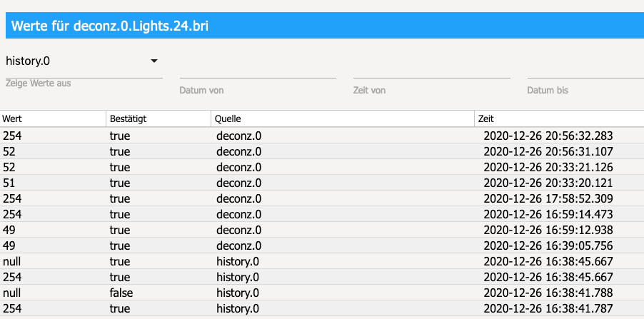Click timestamp 2020-12-26 16:38:41.788

click(548, 293)
